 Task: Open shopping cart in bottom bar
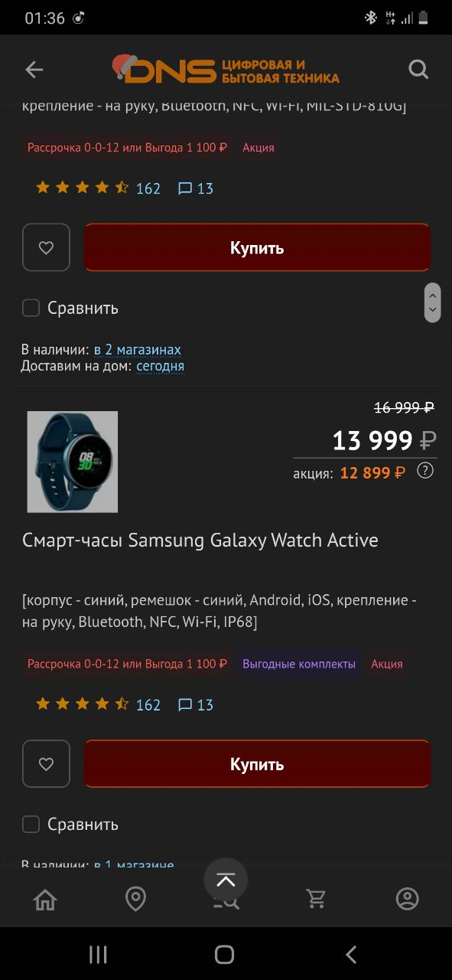(316, 899)
